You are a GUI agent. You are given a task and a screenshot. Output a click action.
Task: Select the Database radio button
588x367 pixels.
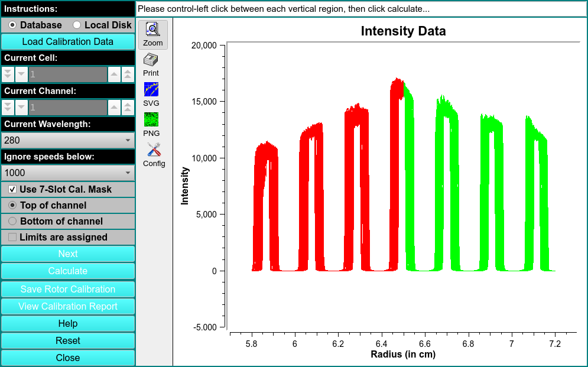click(x=12, y=25)
